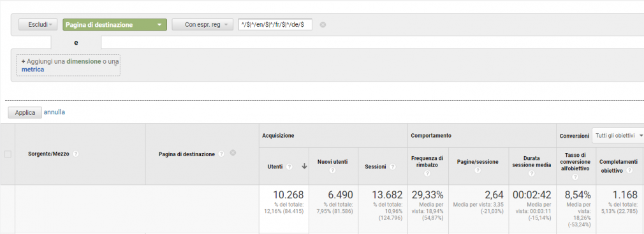Viewport: 644px width, 234px height.
Task: Open help icon next to Pagina di destinazione column
Action: coord(221,154)
